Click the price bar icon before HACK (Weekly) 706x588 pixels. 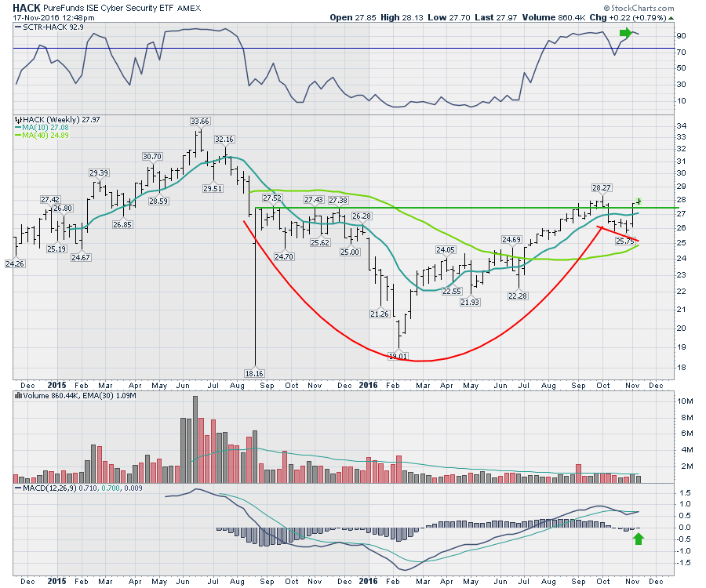coord(18,120)
